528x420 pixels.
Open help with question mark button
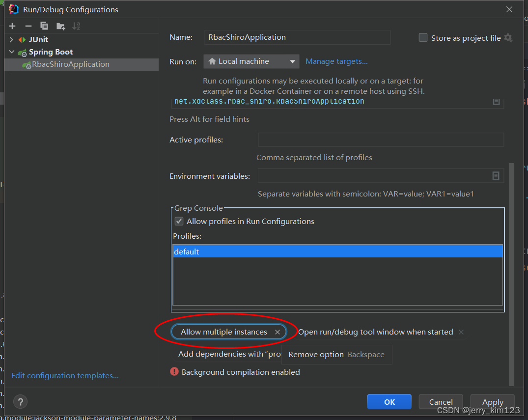20,401
